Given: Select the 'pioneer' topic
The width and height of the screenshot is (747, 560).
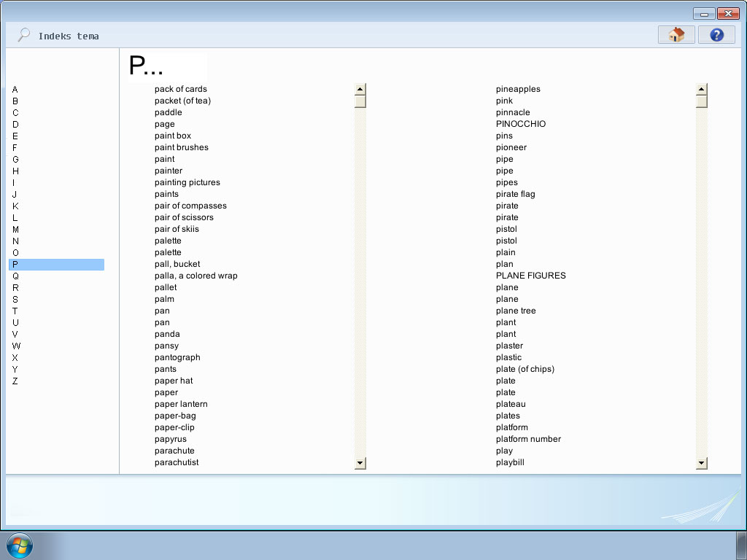Looking at the screenshot, I should (x=511, y=147).
